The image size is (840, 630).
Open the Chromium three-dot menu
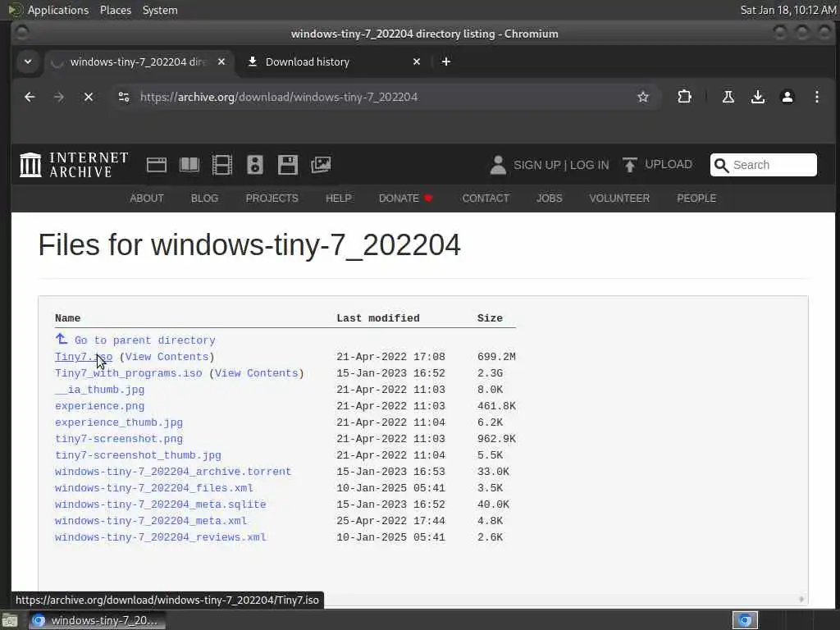click(x=816, y=97)
